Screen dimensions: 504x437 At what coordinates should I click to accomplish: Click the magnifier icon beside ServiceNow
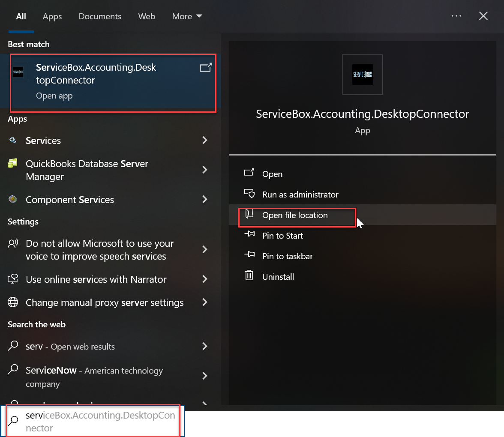13,369
